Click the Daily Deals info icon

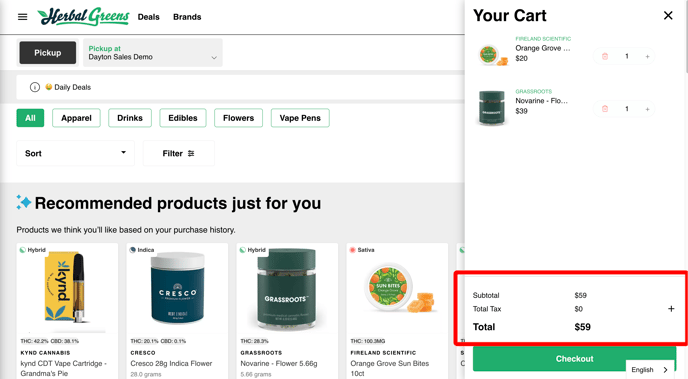point(35,87)
